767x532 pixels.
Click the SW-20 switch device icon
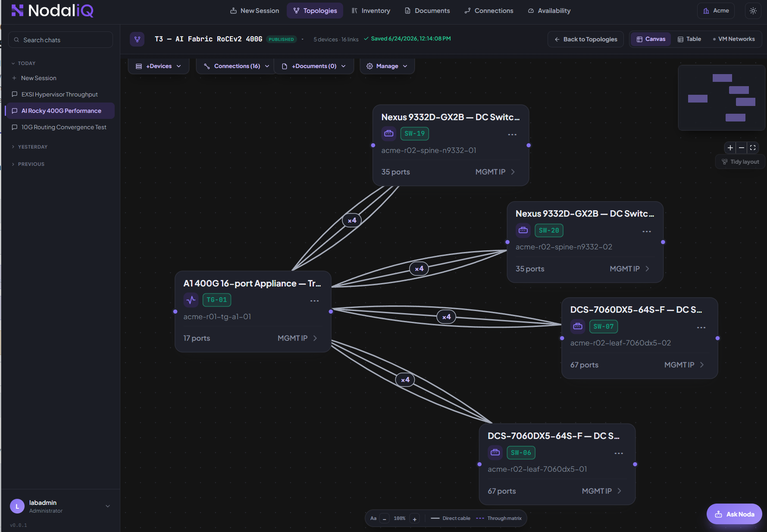point(523,230)
